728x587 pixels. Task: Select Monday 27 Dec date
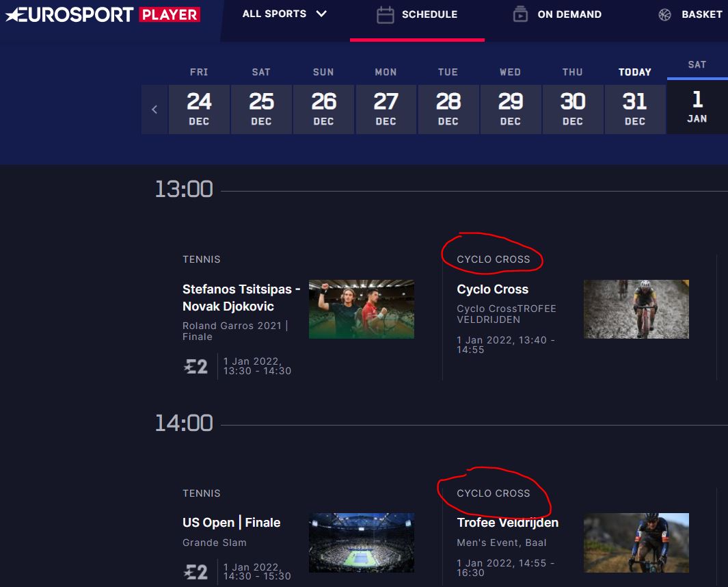[x=386, y=109]
